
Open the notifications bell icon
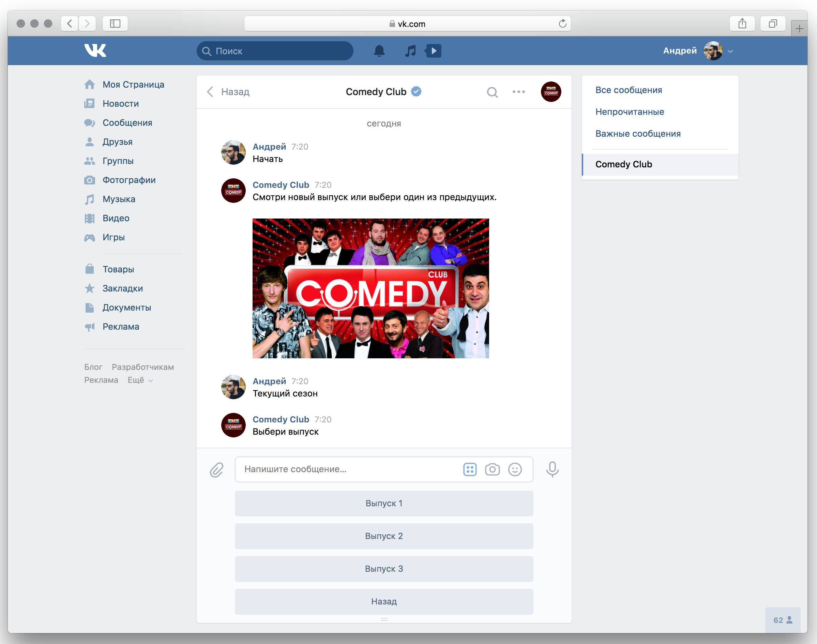(x=380, y=50)
